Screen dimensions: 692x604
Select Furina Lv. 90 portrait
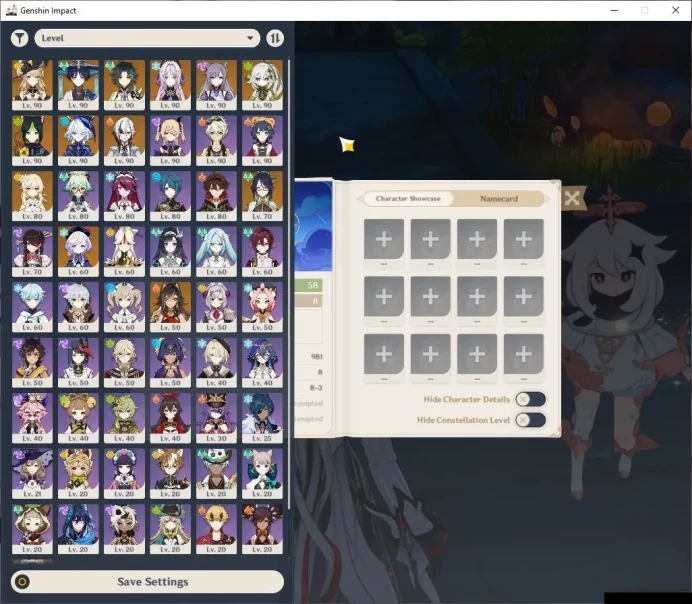[78, 141]
